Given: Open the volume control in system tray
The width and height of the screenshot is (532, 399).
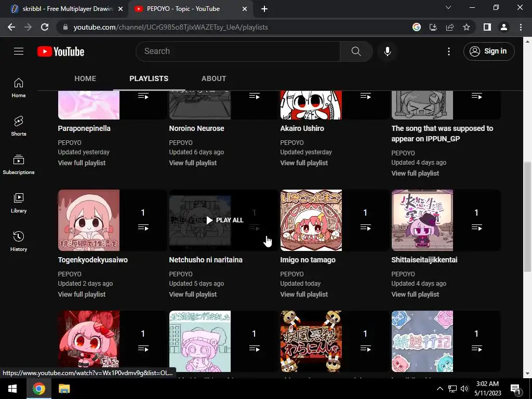Looking at the screenshot, I should click(x=464, y=389).
